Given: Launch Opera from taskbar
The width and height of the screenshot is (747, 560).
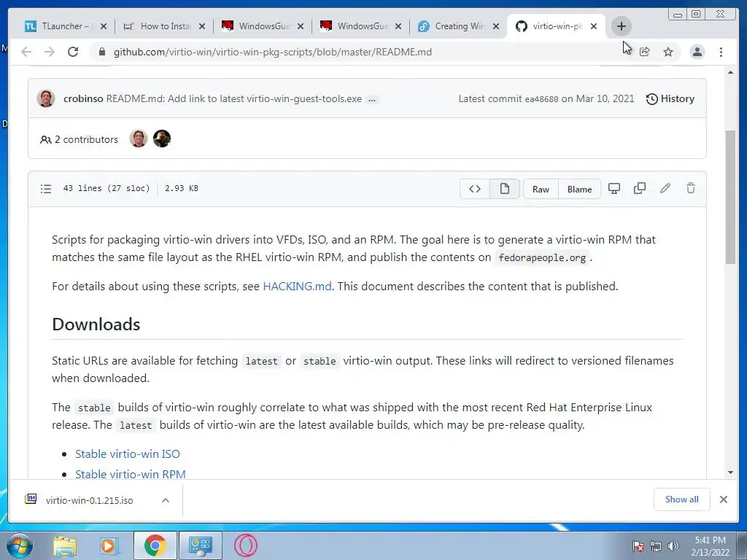Looking at the screenshot, I should [x=246, y=545].
